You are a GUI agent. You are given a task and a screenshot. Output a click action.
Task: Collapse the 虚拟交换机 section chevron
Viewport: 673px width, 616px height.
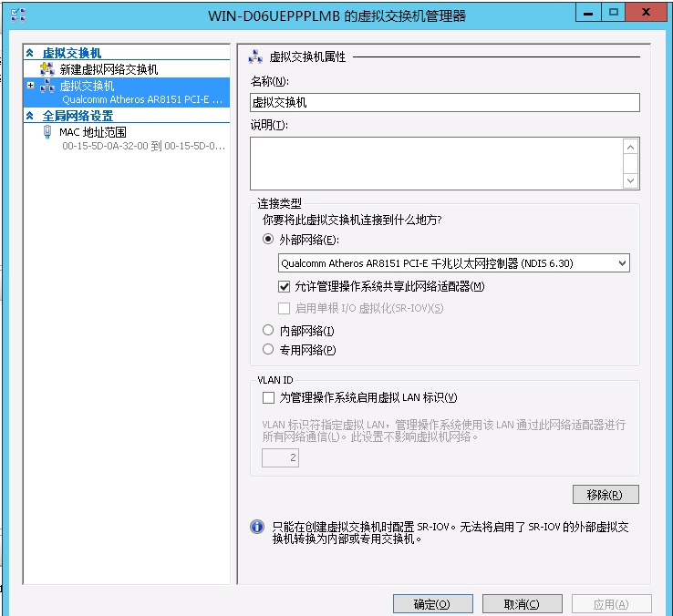(x=29, y=53)
